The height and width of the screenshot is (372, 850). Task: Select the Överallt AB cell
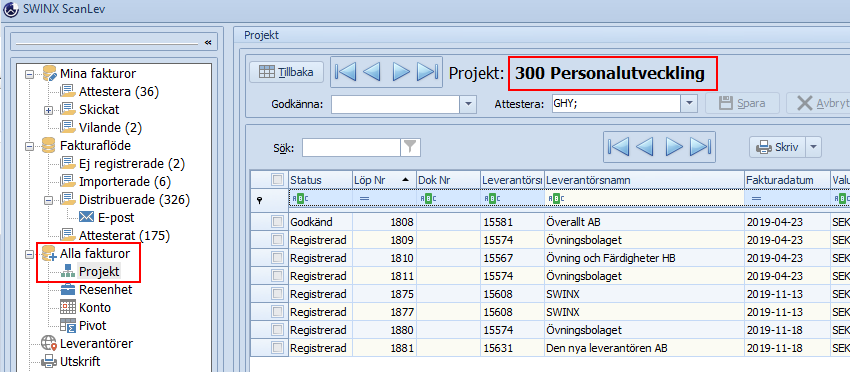[644, 222]
